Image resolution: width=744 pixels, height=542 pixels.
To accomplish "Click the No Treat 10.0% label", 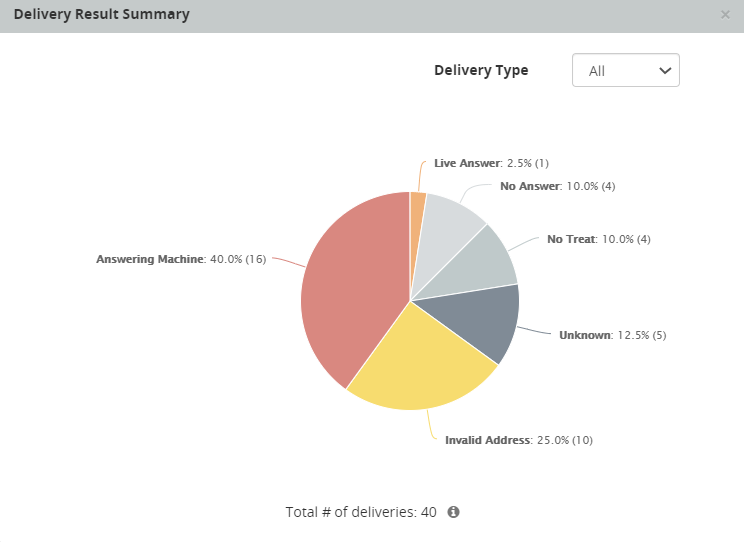I will point(599,239).
